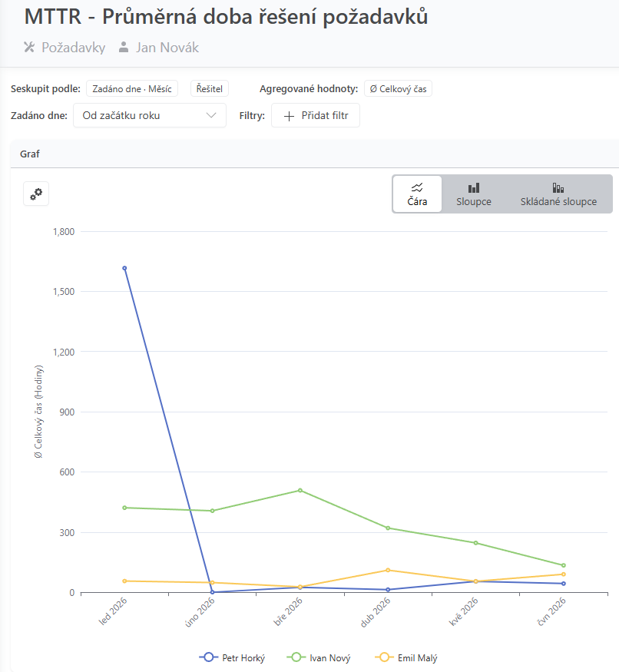Switch to the Sloupce chart tab
The image size is (619, 672).
pos(474,194)
